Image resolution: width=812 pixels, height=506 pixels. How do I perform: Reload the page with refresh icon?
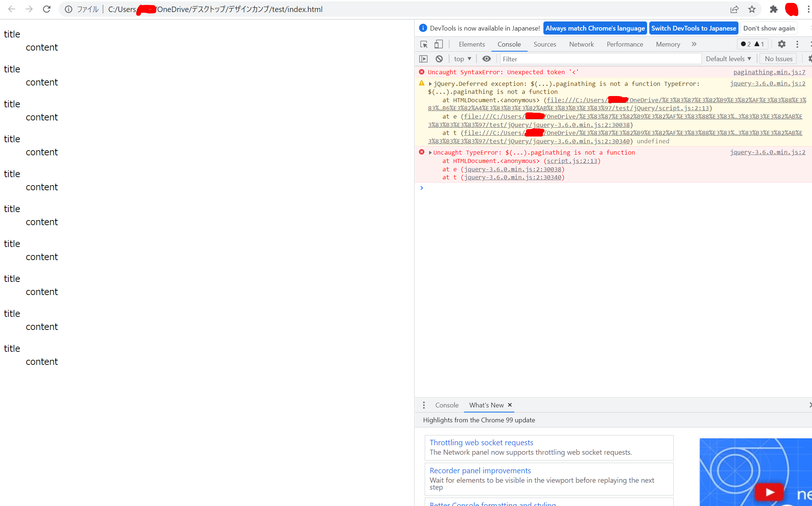click(47, 9)
